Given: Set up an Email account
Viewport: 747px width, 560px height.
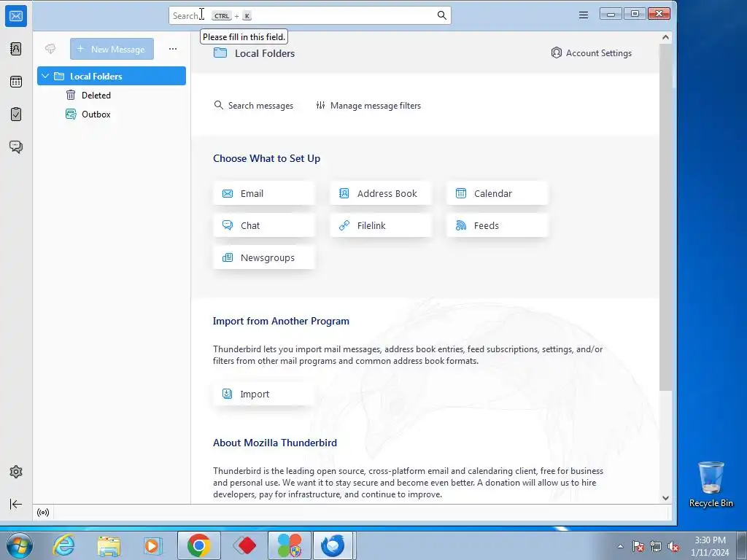Looking at the screenshot, I should pyautogui.click(x=264, y=193).
